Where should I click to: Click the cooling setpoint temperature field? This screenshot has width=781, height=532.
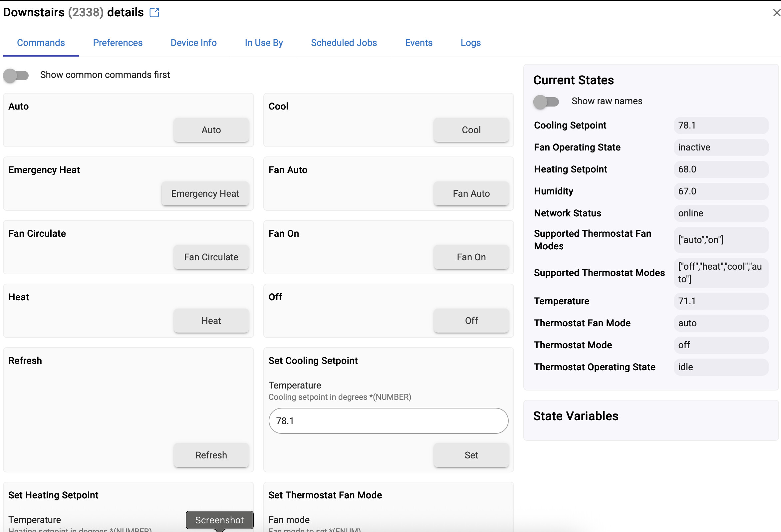coord(388,420)
